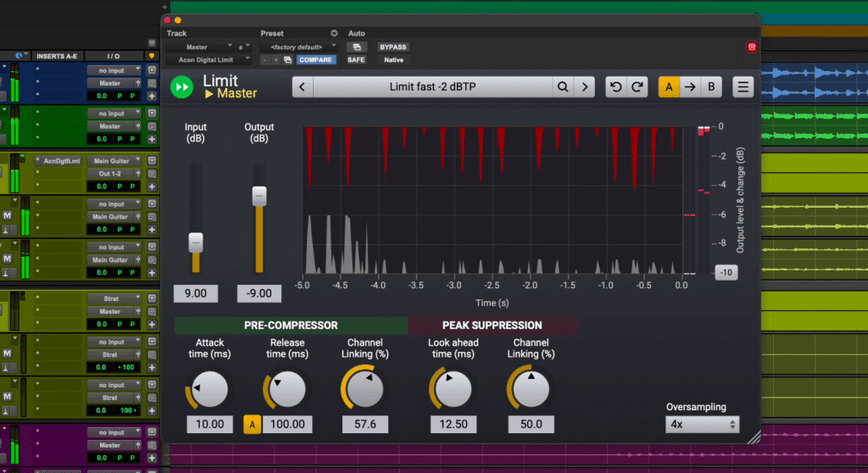
Task: Click the I/O column header
Action: click(114, 56)
